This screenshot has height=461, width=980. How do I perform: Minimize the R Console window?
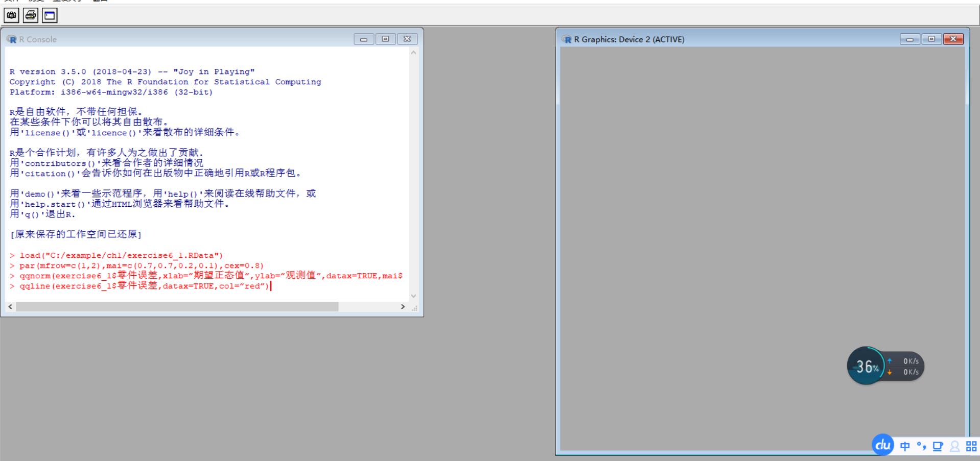tap(364, 39)
